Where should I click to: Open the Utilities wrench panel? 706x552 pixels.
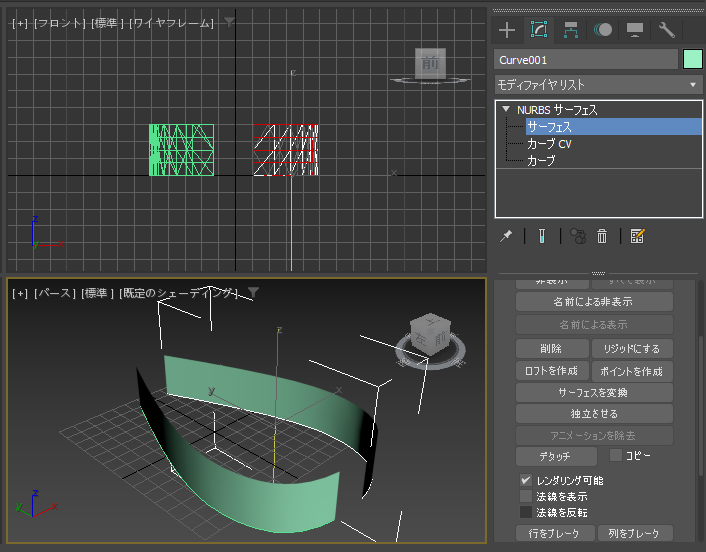(667, 29)
